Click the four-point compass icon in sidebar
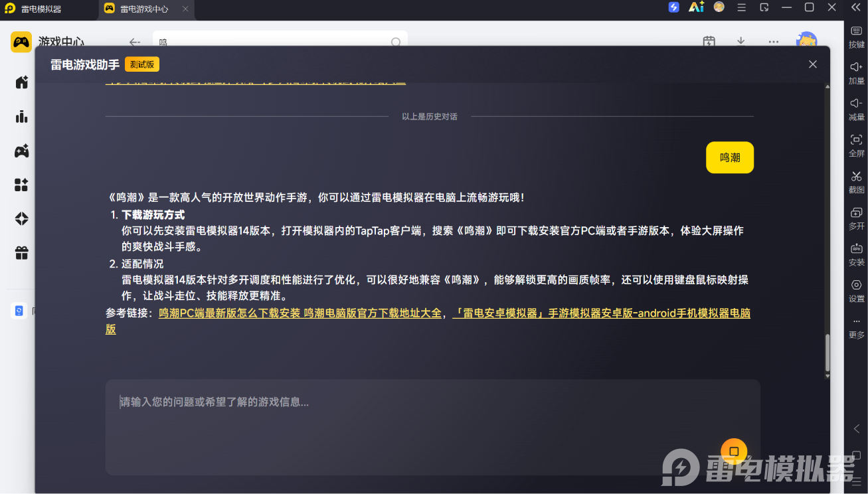Viewport: 868px width, 494px height. tap(22, 218)
